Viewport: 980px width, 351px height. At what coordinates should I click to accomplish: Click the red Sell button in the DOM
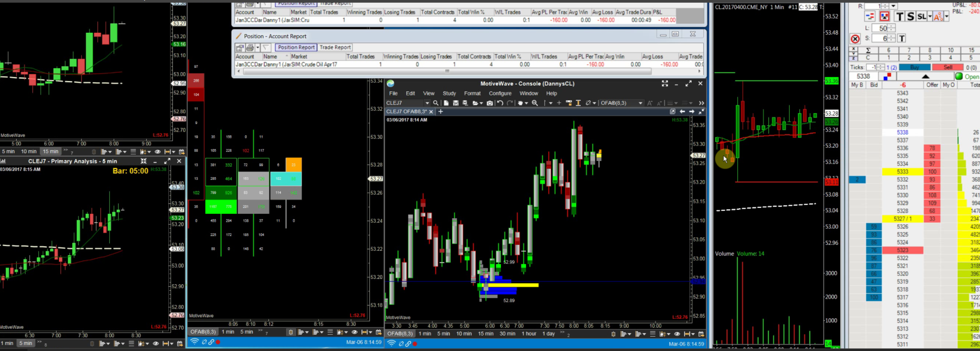pos(948,67)
